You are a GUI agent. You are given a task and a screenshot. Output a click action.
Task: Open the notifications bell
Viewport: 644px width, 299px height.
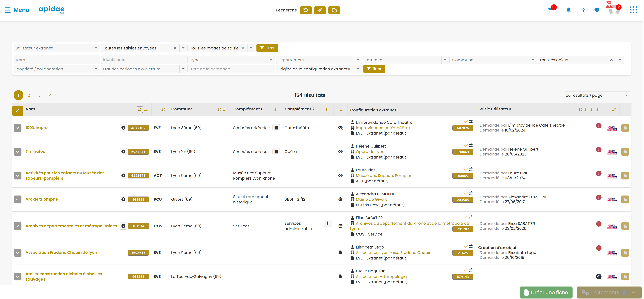[568, 10]
